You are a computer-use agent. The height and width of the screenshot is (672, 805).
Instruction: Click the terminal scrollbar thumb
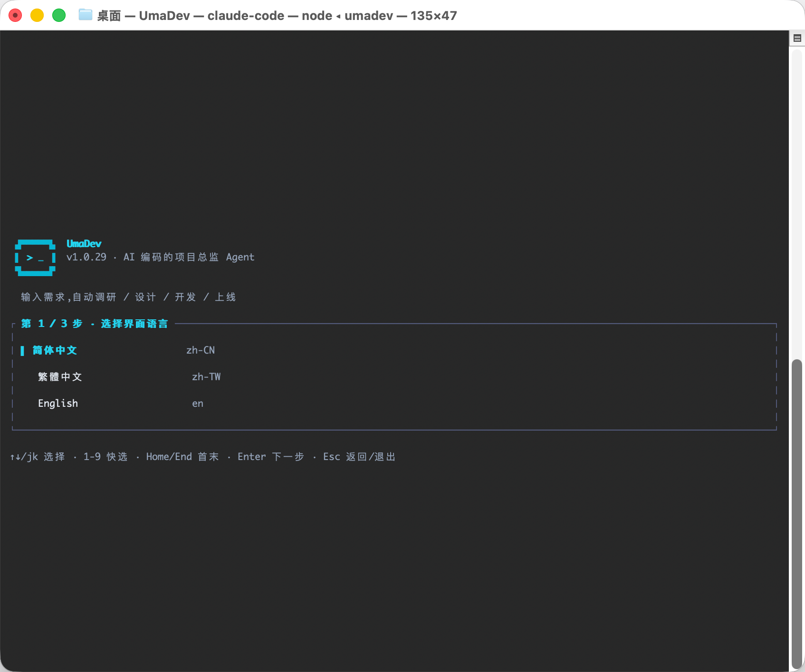[797, 514]
